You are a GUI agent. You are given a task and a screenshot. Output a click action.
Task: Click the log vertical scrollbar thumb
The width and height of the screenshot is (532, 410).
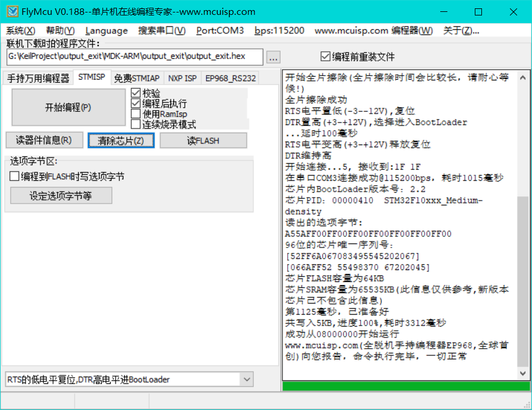pyautogui.click(x=522, y=281)
